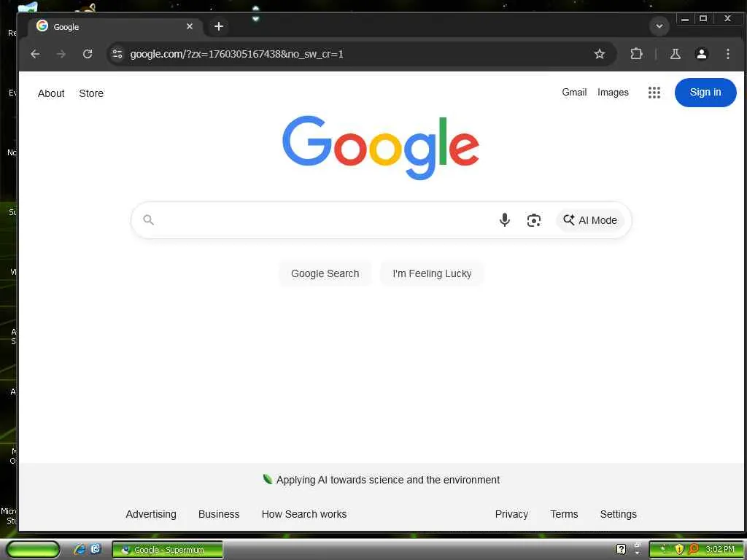Maximize the browser window

pos(703,18)
